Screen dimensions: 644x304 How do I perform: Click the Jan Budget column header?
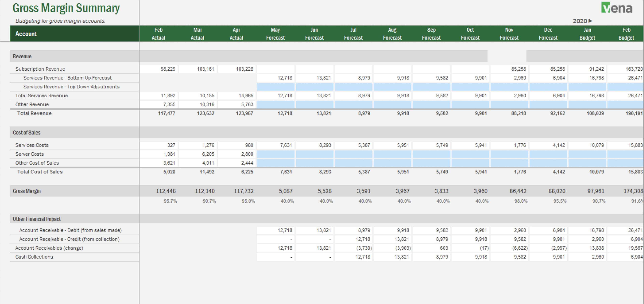pos(587,34)
